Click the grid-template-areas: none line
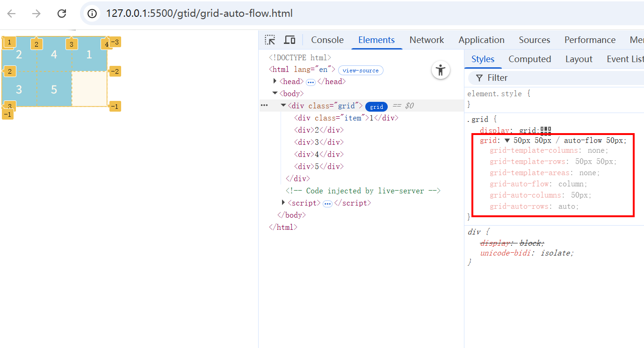Viewport: 644px width, 348px height. pyautogui.click(x=545, y=173)
